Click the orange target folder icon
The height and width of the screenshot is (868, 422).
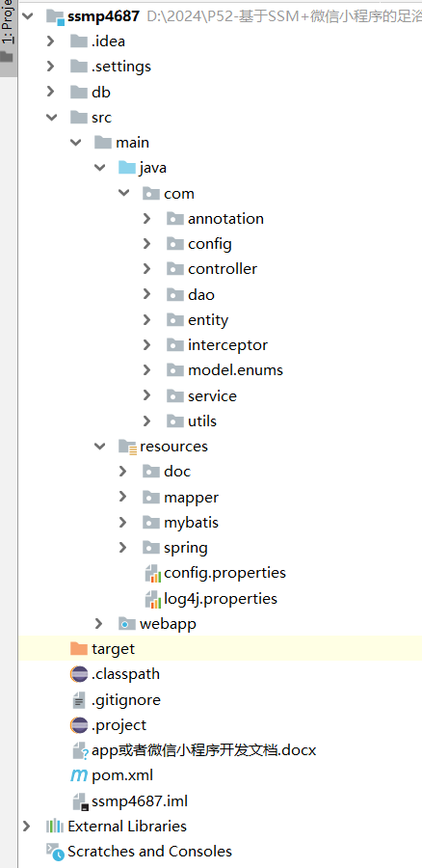[79, 649]
